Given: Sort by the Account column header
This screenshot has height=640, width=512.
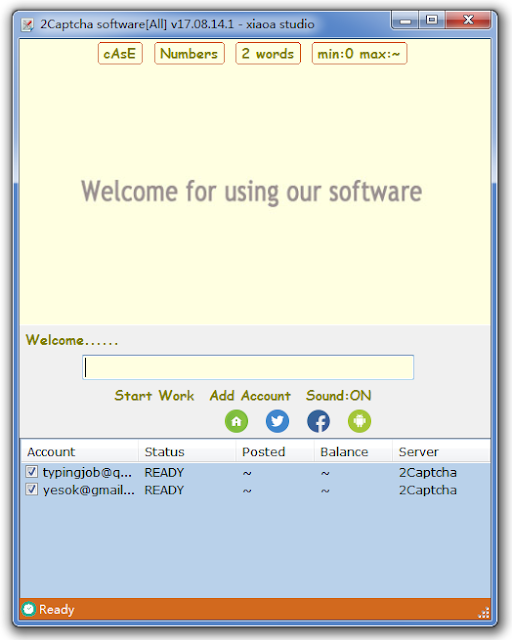Looking at the screenshot, I should coord(80,452).
